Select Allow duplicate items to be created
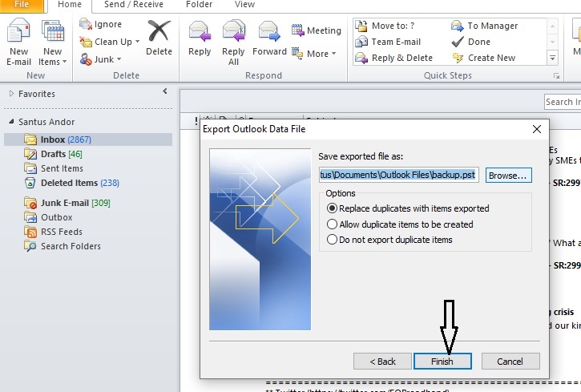This screenshot has width=581, height=392. [400, 224]
